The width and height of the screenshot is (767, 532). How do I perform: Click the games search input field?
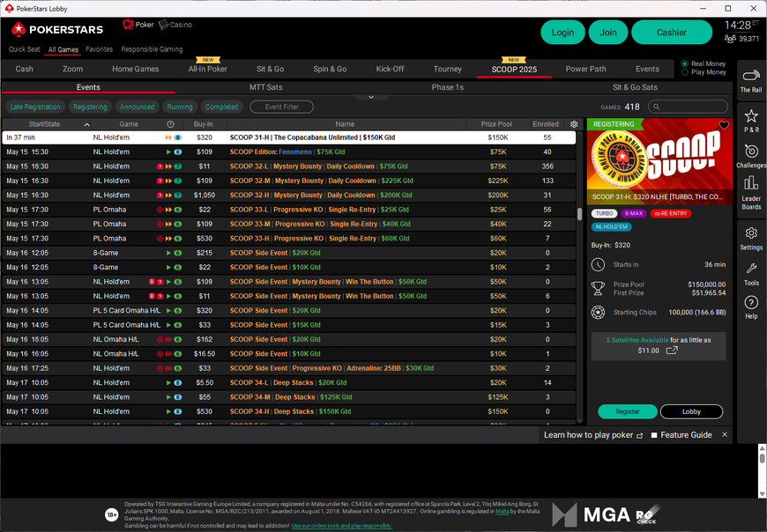coord(688,107)
